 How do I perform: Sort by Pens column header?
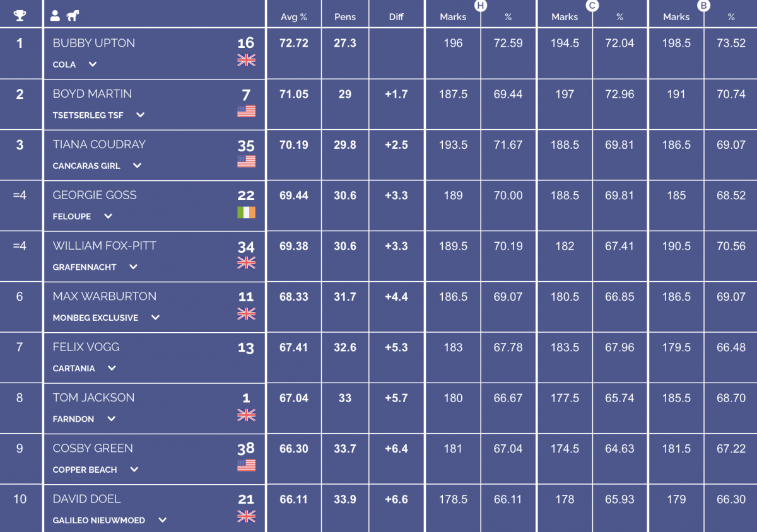(345, 17)
